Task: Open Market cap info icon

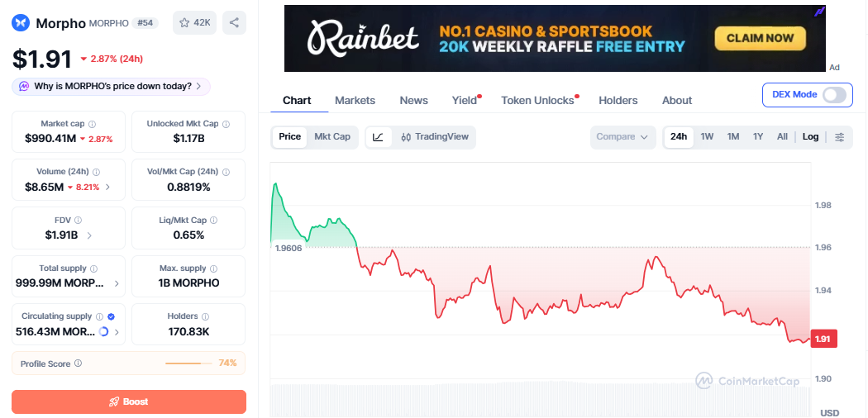Action: pyautogui.click(x=93, y=124)
